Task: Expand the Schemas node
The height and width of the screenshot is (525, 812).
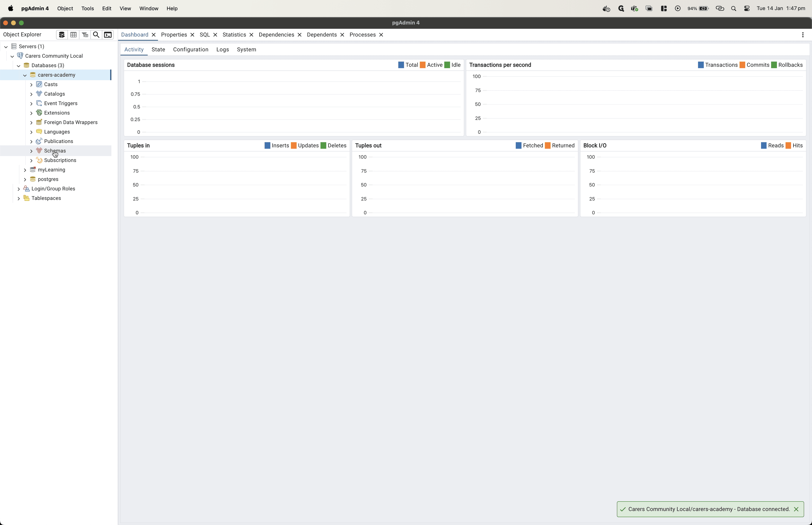Action: click(31, 151)
